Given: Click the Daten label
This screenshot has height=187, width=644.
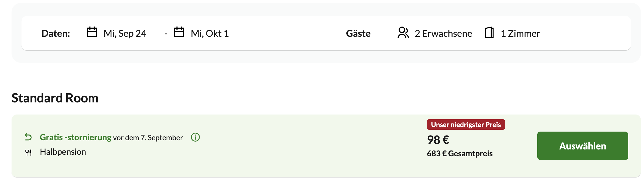Looking at the screenshot, I should pyautogui.click(x=56, y=33).
